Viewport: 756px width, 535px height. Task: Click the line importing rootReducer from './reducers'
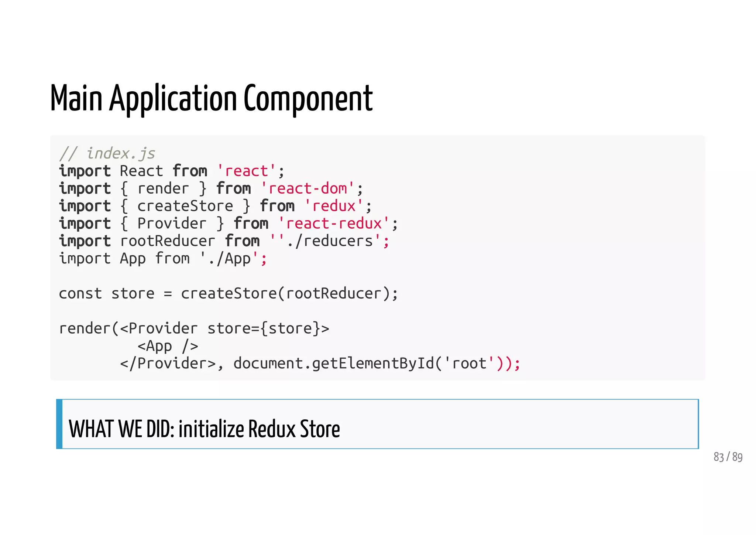click(x=224, y=241)
